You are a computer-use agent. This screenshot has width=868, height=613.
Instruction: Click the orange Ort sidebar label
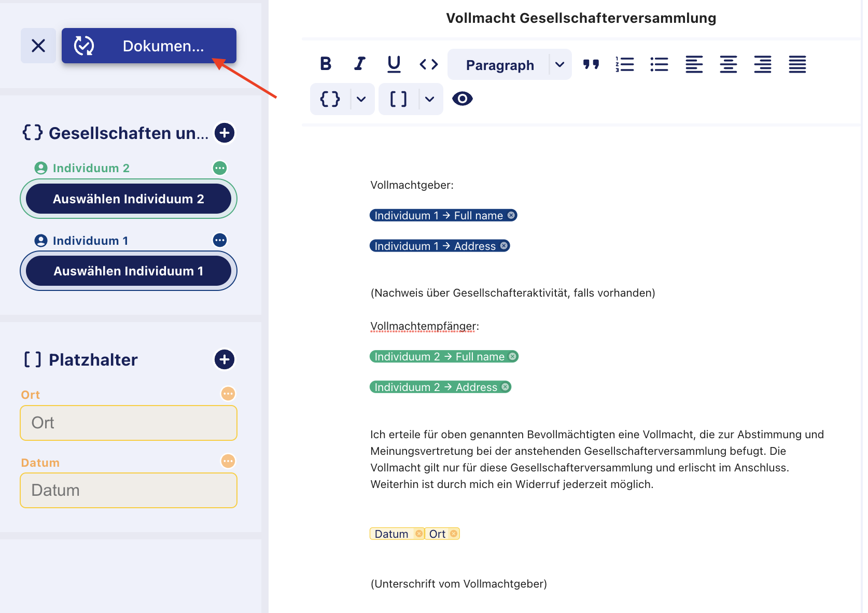pos(30,395)
